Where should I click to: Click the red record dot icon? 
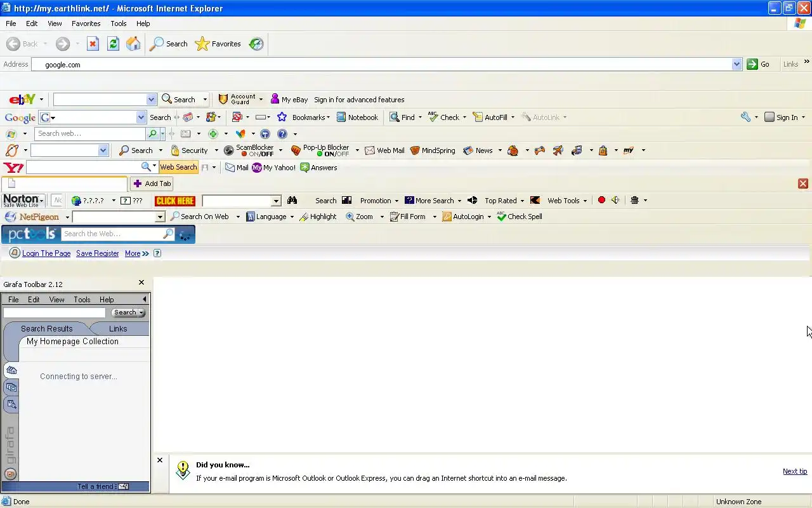tap(601, 201)
